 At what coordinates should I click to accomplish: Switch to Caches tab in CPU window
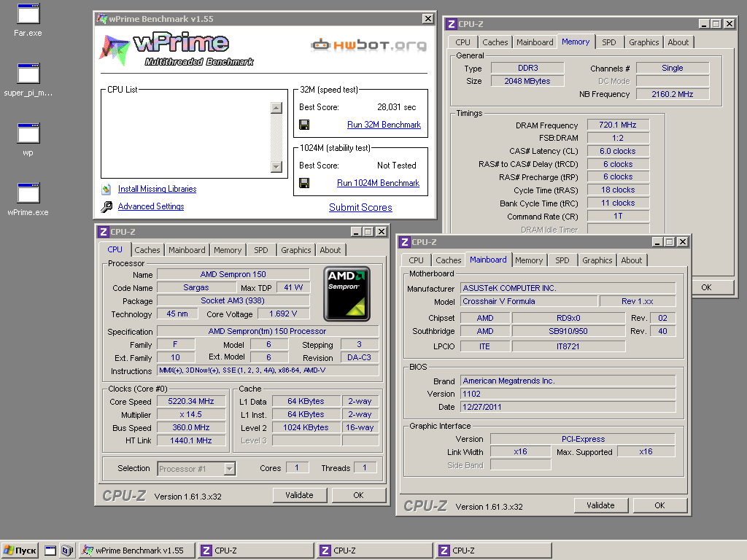[x=147, y=250]
